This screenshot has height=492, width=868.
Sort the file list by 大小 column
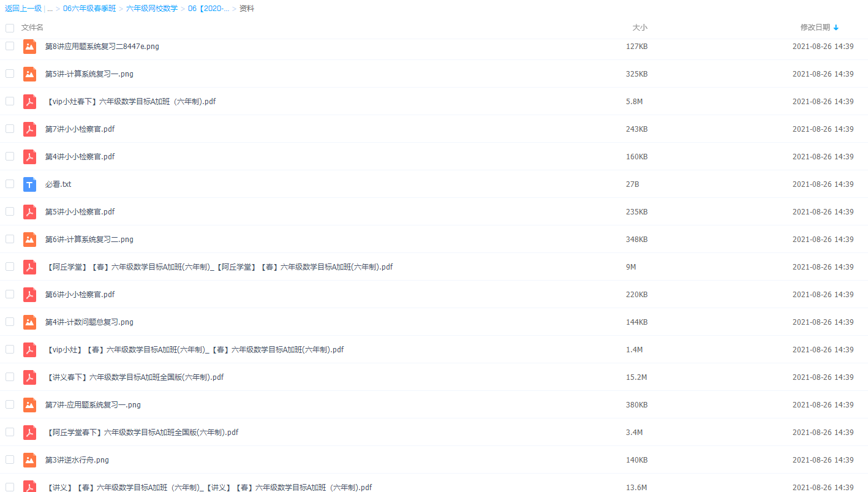(x=640, y=28)
